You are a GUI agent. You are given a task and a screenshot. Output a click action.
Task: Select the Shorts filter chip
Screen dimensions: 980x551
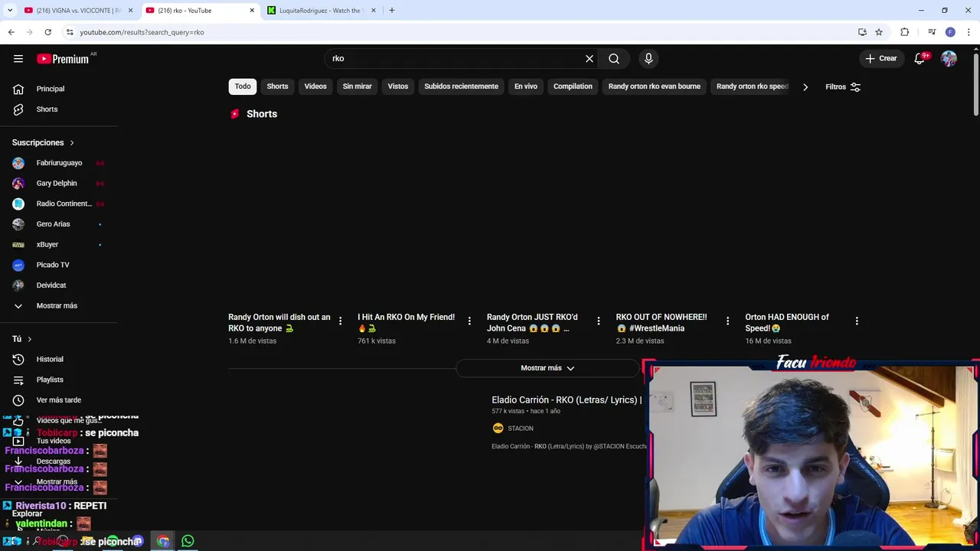277,86
